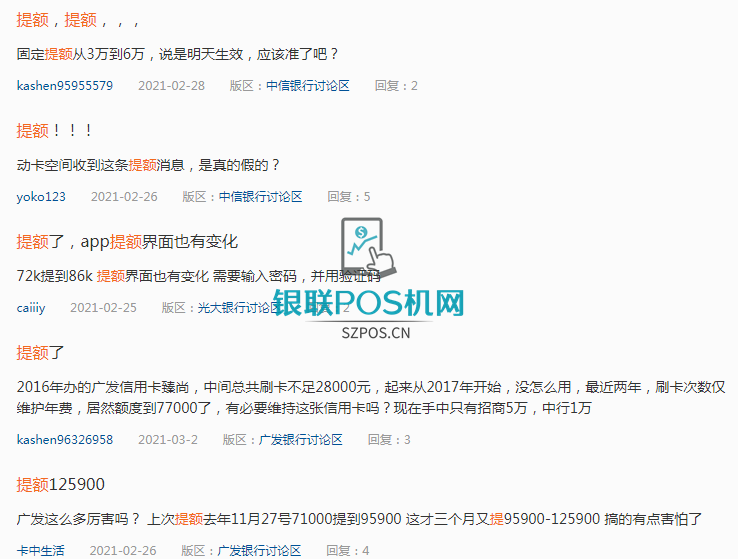The width and height of the screenshot is (738, 559).
Task: Click excerpt about 固定提额从3万到6万
Action: click(x=177, y=54)
